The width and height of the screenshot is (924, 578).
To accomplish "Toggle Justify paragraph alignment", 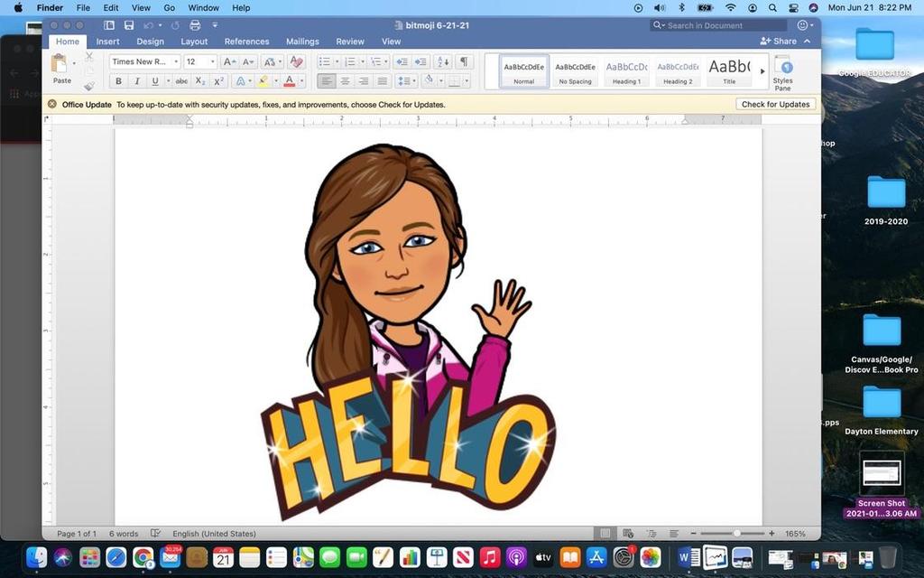I will coord(383,80).
